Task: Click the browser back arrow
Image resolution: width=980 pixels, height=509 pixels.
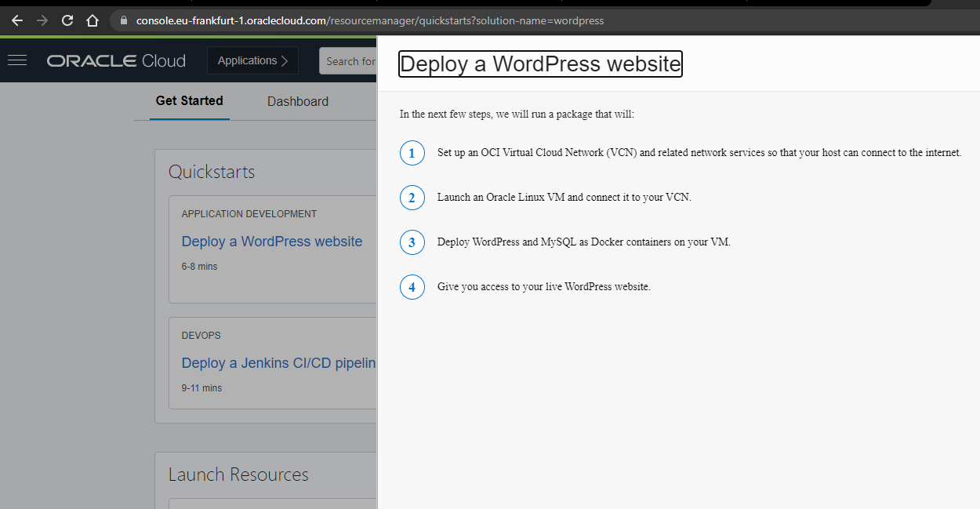Action: click(17, 20)
